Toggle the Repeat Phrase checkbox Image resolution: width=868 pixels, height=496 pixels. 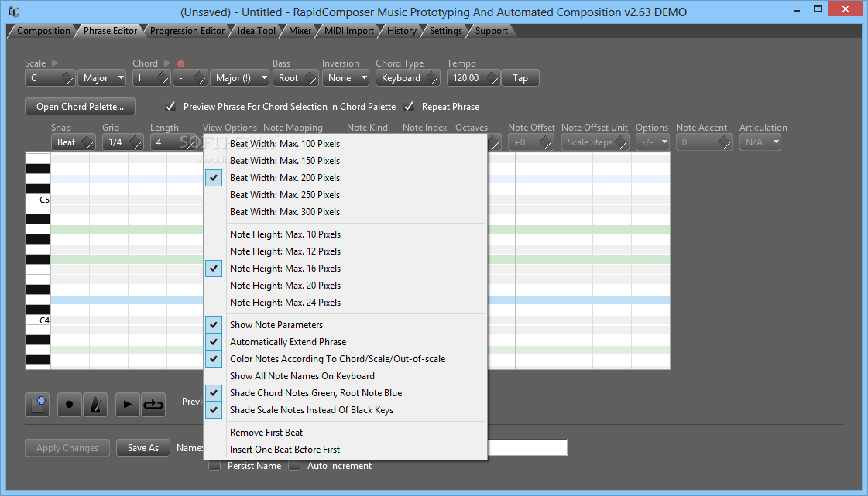(409, 106)
